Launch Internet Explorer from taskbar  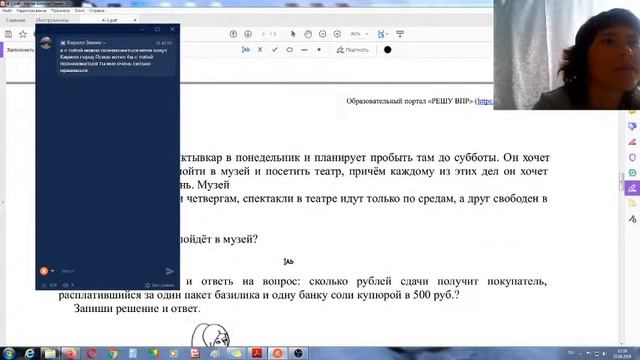point(29,353)
